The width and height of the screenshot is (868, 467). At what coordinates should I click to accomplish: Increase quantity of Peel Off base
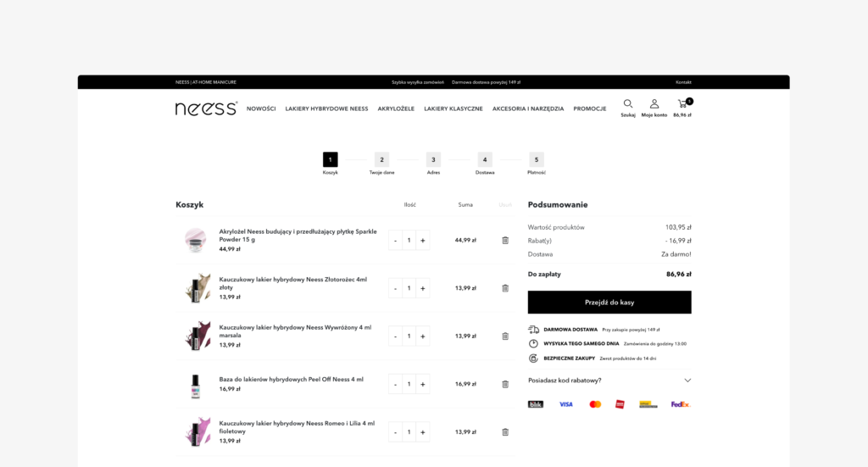pos(422,384)
